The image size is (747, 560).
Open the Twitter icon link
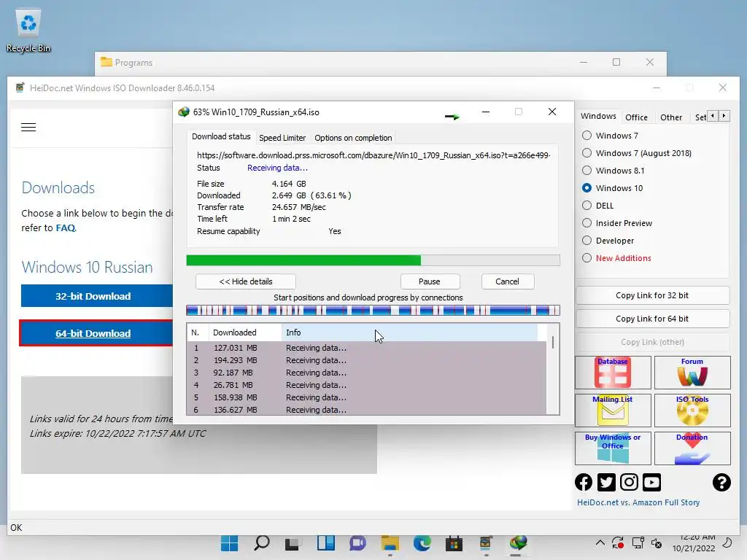606,483
